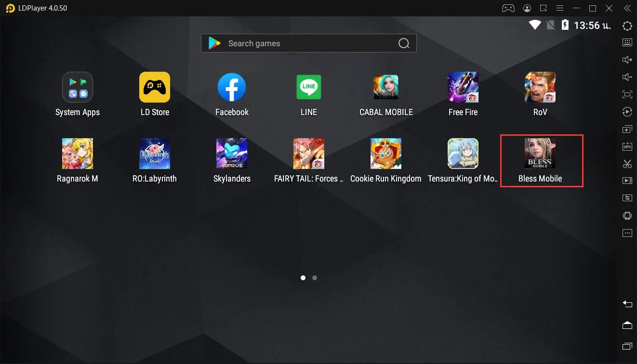Click the Search games field
The width and height of the screenshot is (637, 364).
pyautogui.click(x=309, y=43)
